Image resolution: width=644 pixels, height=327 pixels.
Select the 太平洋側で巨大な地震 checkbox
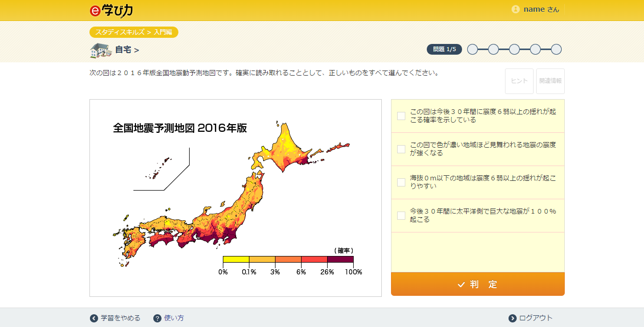[401, 216]
